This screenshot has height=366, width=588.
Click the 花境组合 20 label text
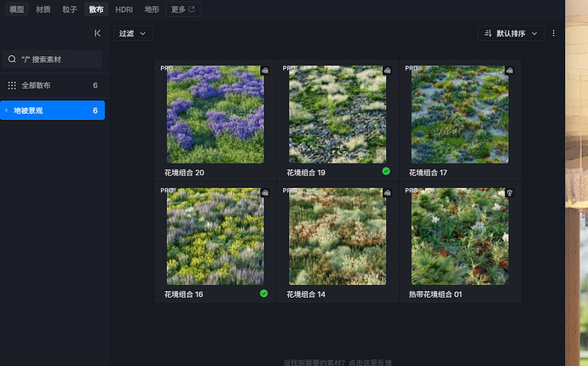coord(184,173)
